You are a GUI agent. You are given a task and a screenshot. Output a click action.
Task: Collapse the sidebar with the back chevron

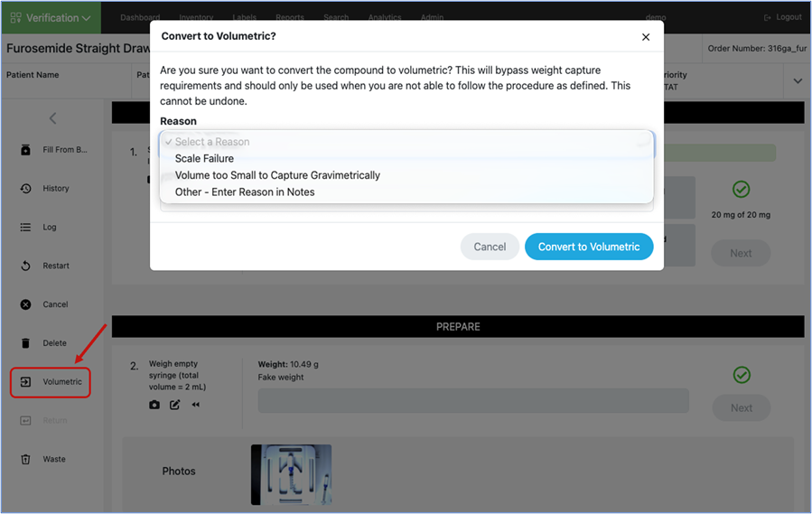(x=52, y=118)
